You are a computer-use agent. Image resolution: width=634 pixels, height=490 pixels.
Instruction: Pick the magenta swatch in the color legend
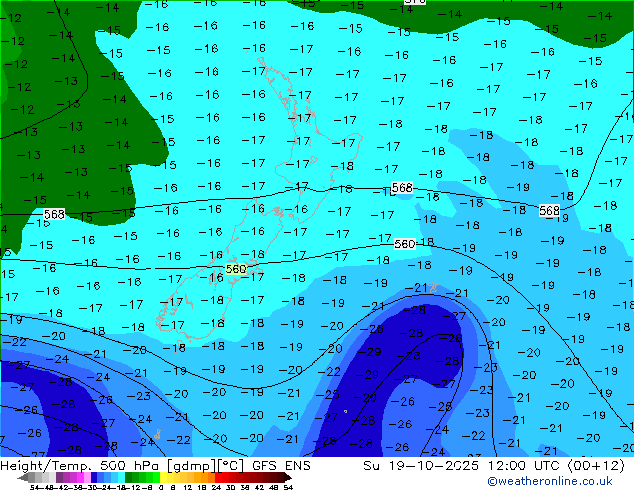click(80, 478)
